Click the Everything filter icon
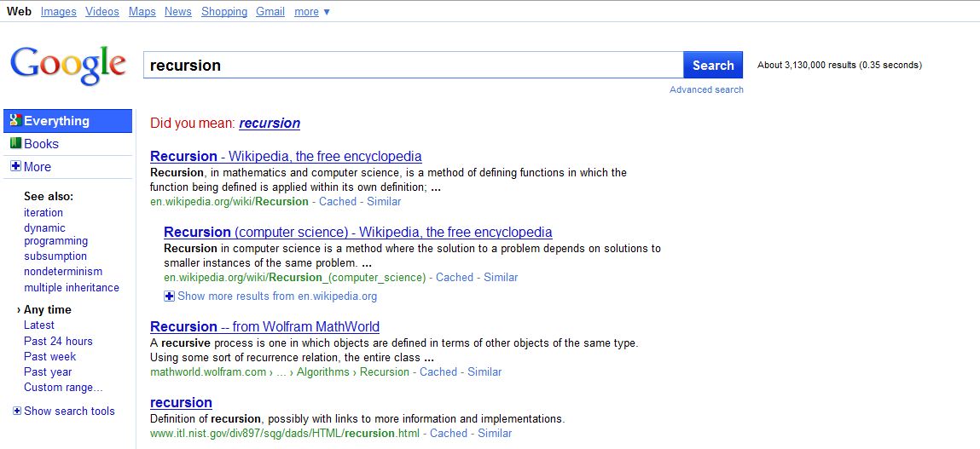The image size is (980, 449). 15,120
